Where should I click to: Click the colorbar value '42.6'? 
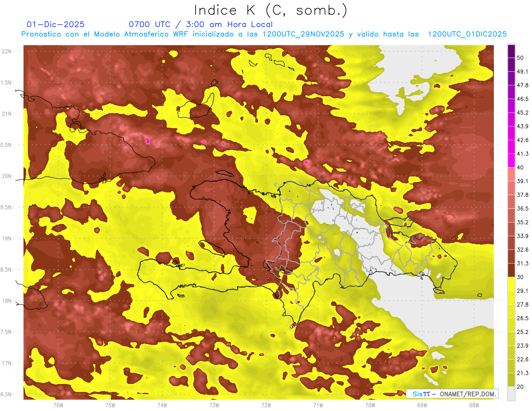coord(523,140)
